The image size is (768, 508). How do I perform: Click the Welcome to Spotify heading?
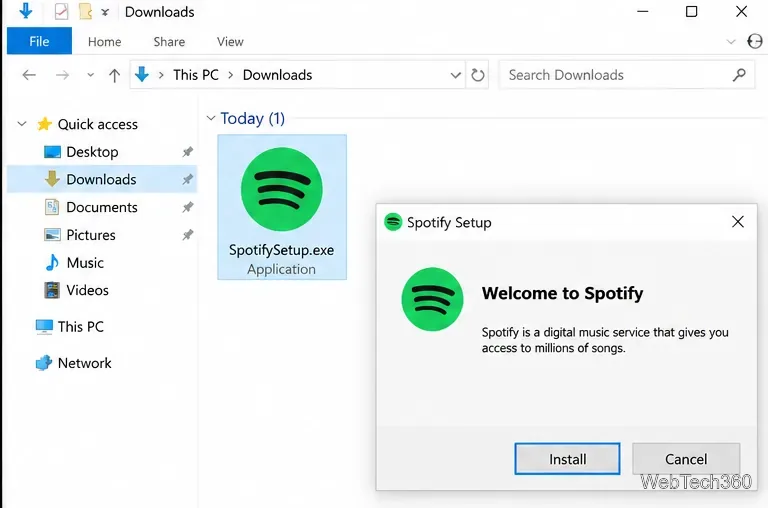click(x=562, y=293)
